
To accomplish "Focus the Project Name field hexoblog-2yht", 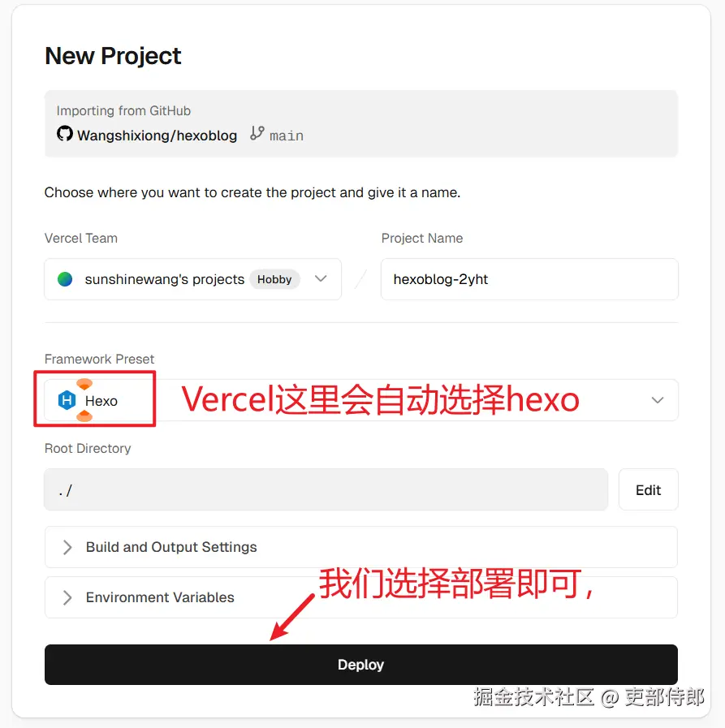I will pyautogui.click(x=529, y=279).
